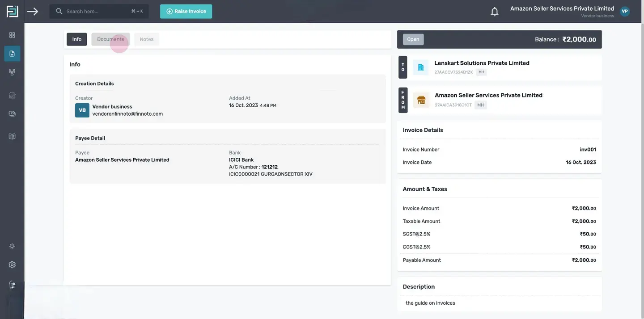
Task: Open the open-book icon in sidebar
Action: click(12, 136)
